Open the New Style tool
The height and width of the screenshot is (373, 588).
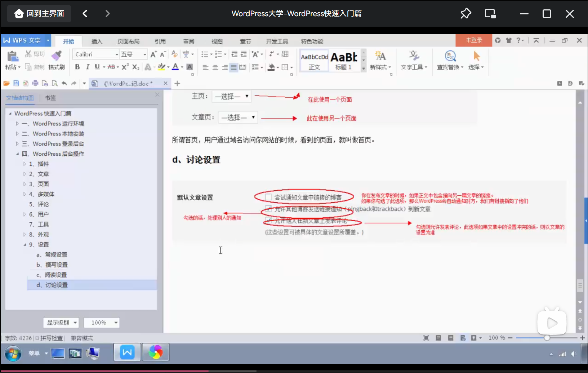pyautogui.click(x=380, y=60)
